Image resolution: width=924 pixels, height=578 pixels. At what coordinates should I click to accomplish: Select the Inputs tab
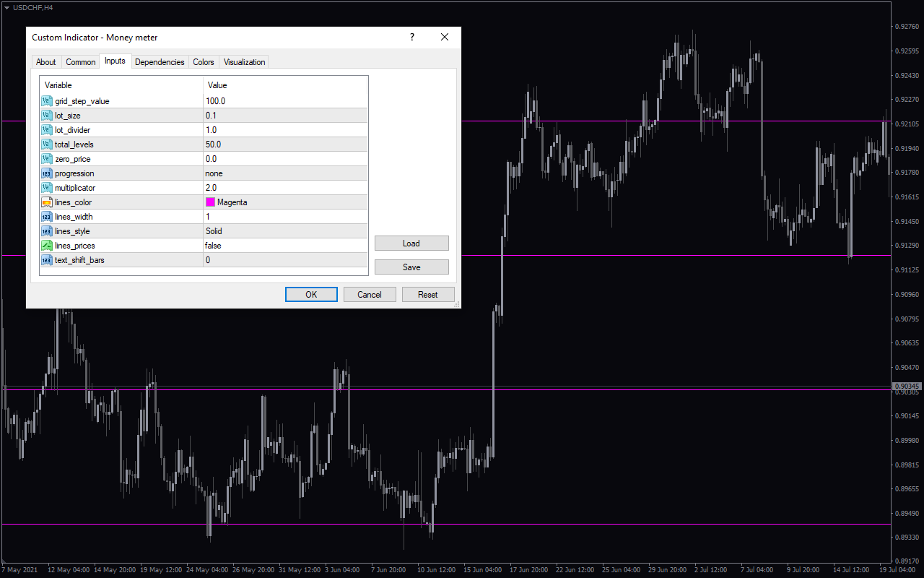[x=115, y=61]
